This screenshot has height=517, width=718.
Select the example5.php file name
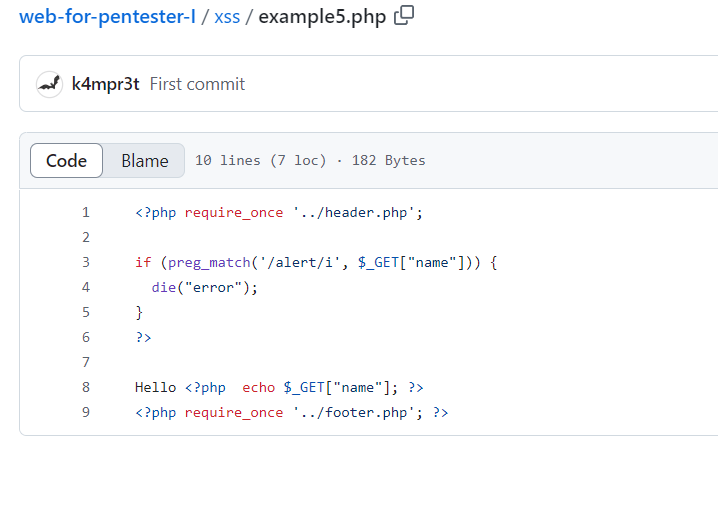pos(322,17)
